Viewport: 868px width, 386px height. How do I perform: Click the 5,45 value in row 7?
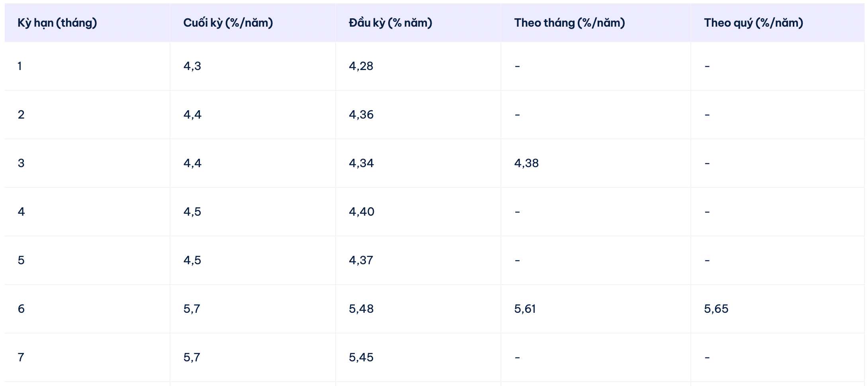(361, 357)
